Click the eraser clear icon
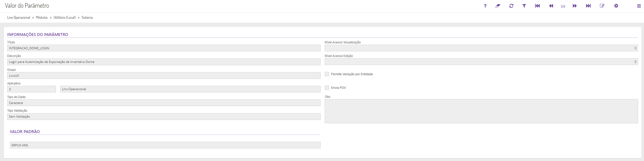 click(x=498, y=6)
